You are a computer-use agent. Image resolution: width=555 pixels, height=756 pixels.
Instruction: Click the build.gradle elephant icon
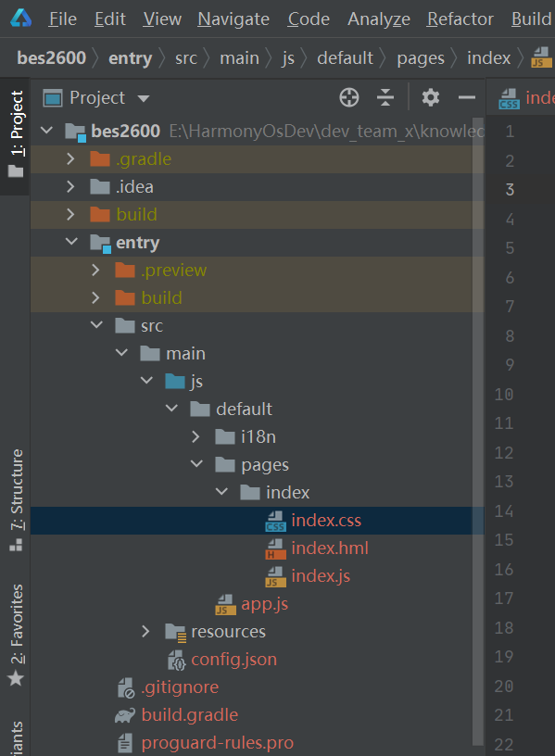(x=125, y=715)
